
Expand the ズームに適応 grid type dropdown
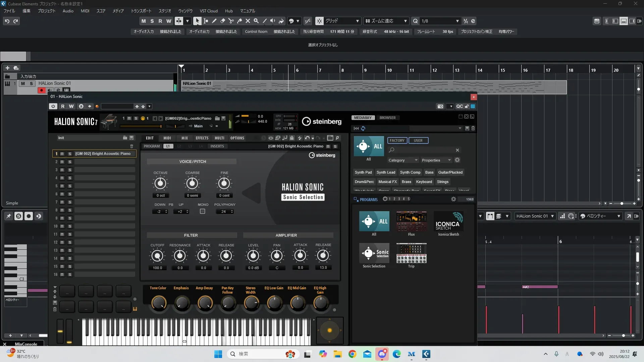(x=405, y=21)
